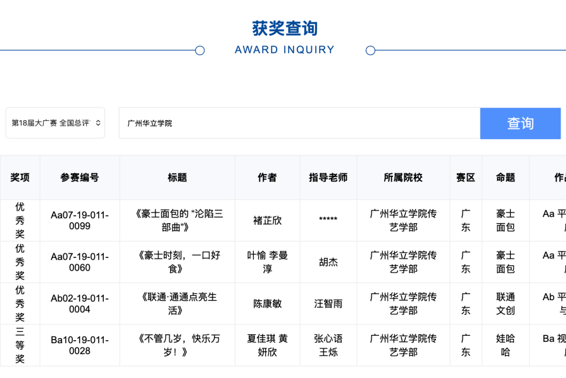The image size is (566, 378).
Task: Click the 参赛编号 column header
Action: [x=79, y=177]
